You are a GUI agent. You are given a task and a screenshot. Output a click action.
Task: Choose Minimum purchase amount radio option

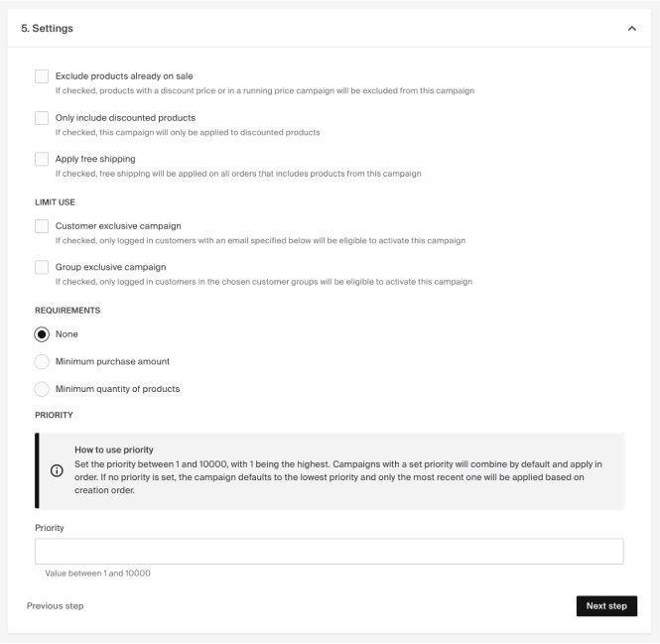(x=42, y=361)
